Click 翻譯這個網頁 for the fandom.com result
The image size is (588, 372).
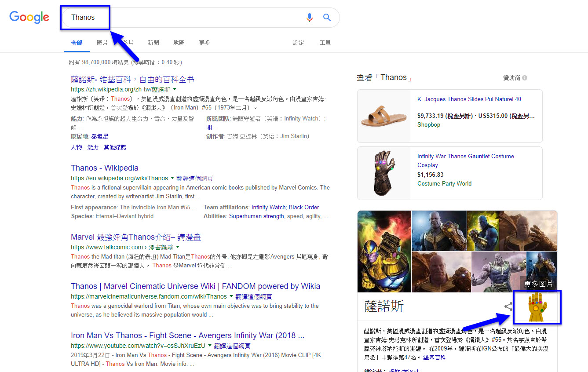pos(253,297)
